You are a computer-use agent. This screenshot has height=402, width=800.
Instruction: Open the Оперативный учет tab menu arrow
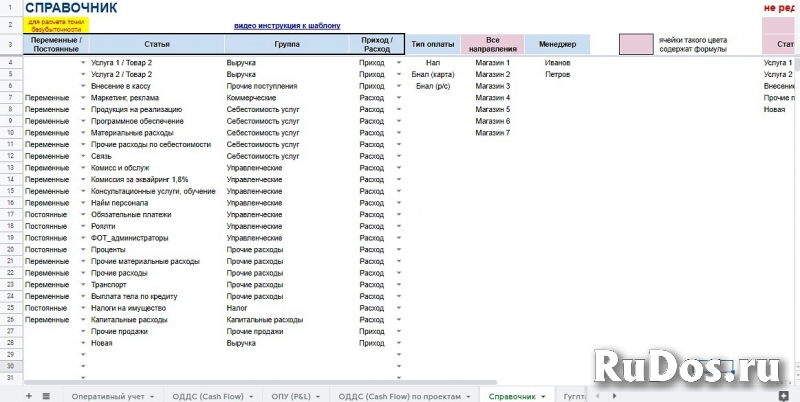[x=152, y=397]
